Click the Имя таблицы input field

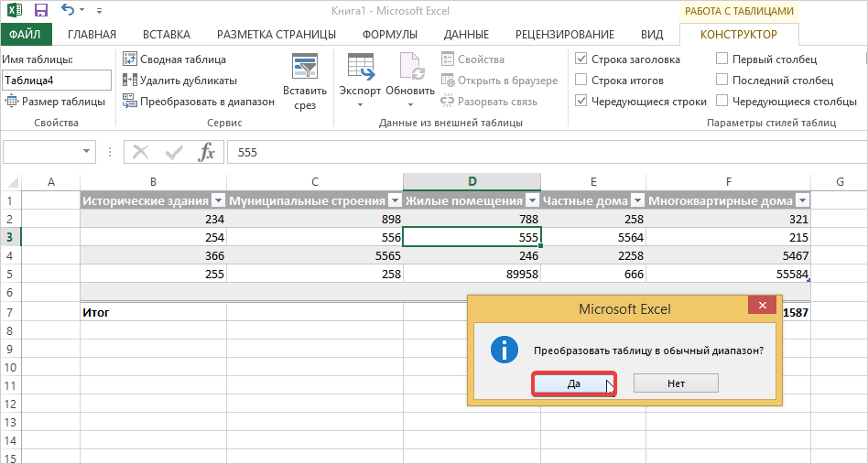pos(56,81)
